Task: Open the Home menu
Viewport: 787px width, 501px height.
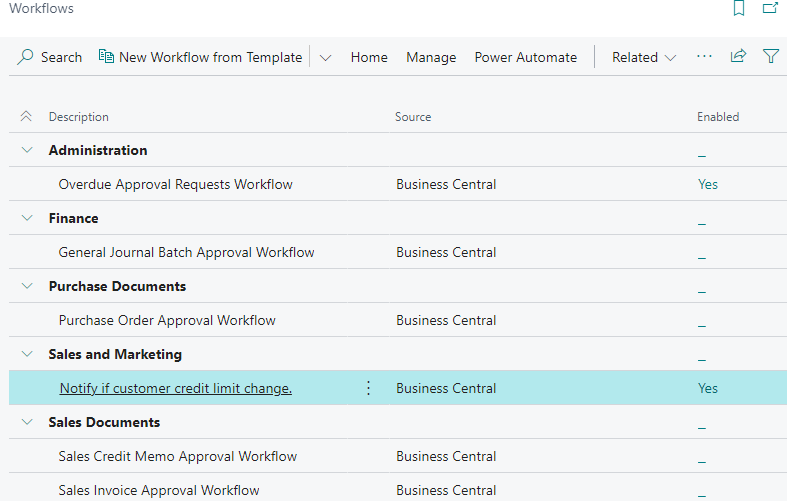Action: pyautogui.click(x=369, y=57)
